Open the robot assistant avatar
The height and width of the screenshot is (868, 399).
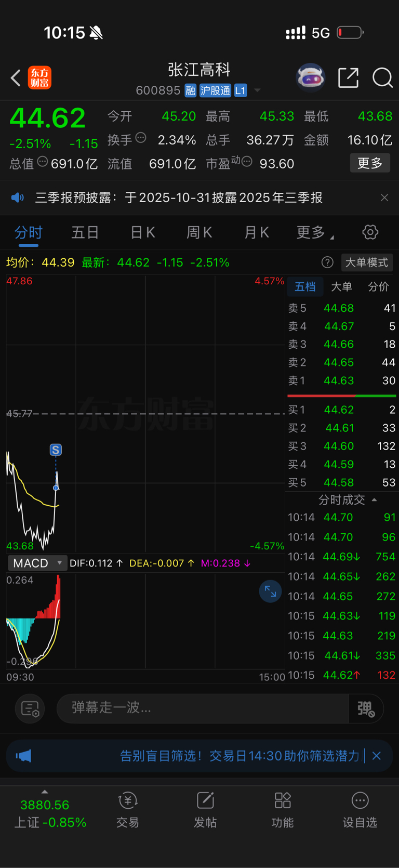pyautogui.click(x=311, y=77)
